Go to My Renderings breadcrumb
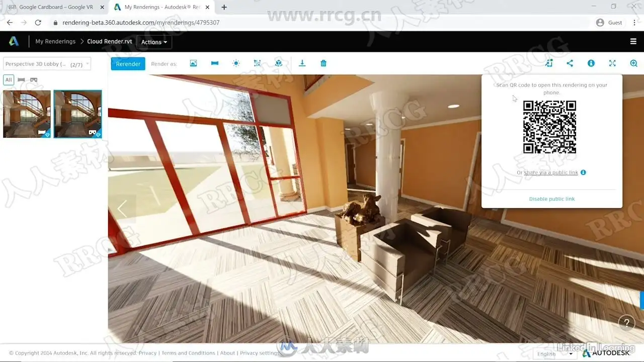644x362 pixels. tap(55, 42)
